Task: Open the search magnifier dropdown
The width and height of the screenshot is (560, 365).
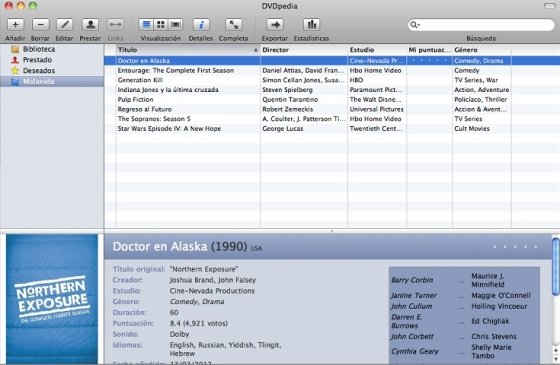Action: pos(415,25)
